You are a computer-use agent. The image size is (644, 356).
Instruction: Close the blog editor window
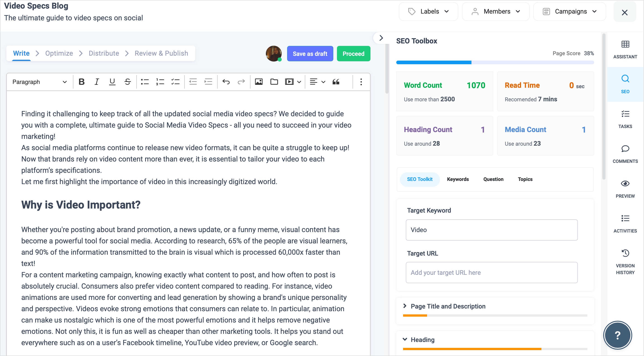(625, 12)
